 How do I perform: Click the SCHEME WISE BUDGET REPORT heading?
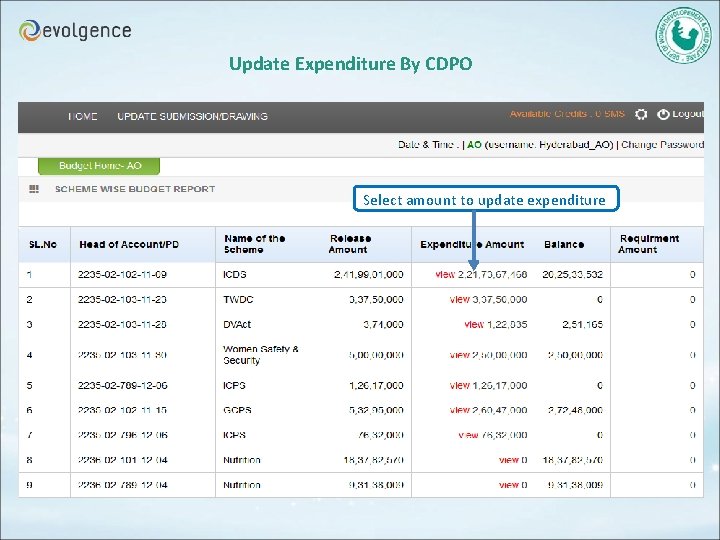(x=135, y=189)
